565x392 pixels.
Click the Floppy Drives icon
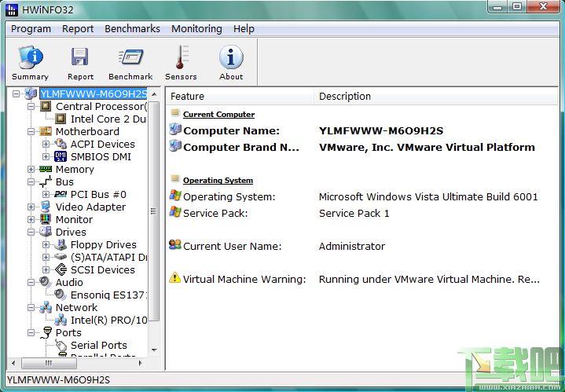pos(61,244)
